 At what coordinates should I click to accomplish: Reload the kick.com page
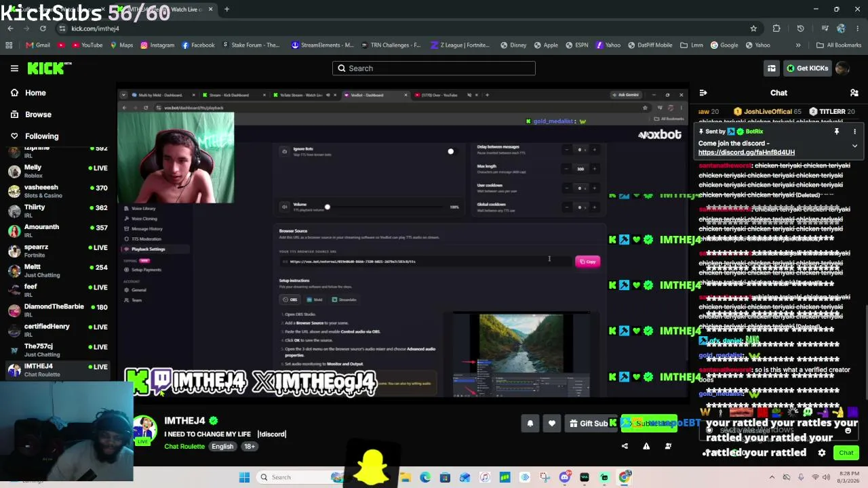[43, 28]
